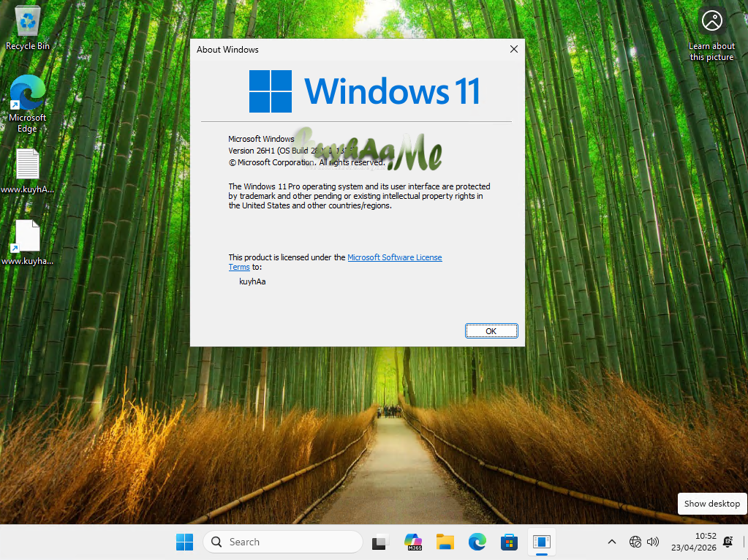Click the Microsoft Corporation copyright line
This screenshot has height=560, width=748.
click(307, 162)
